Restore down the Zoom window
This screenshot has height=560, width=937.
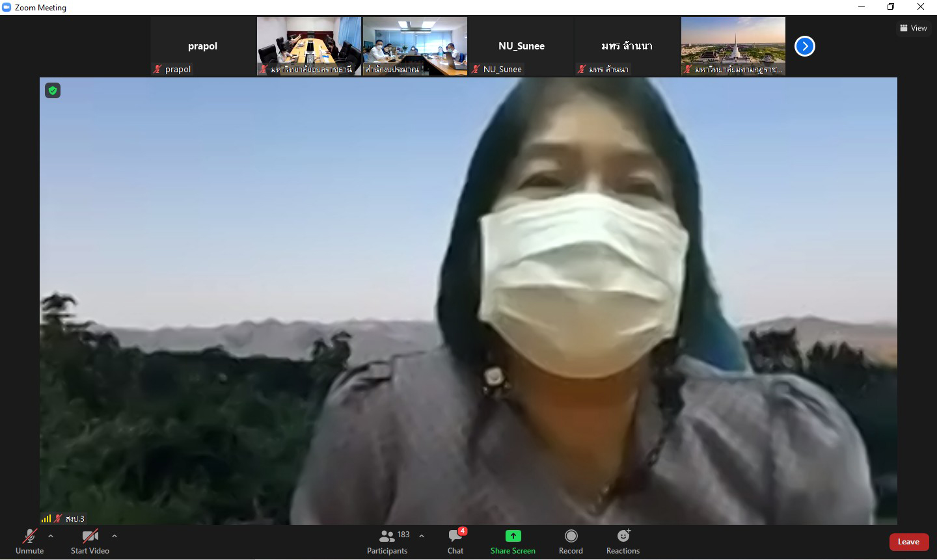tap(891, 7)
